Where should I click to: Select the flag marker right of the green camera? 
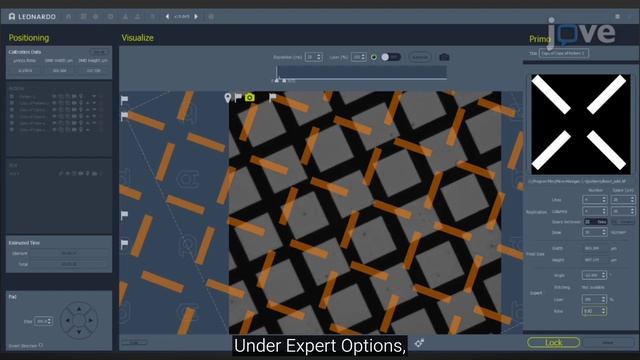(272, 97)
